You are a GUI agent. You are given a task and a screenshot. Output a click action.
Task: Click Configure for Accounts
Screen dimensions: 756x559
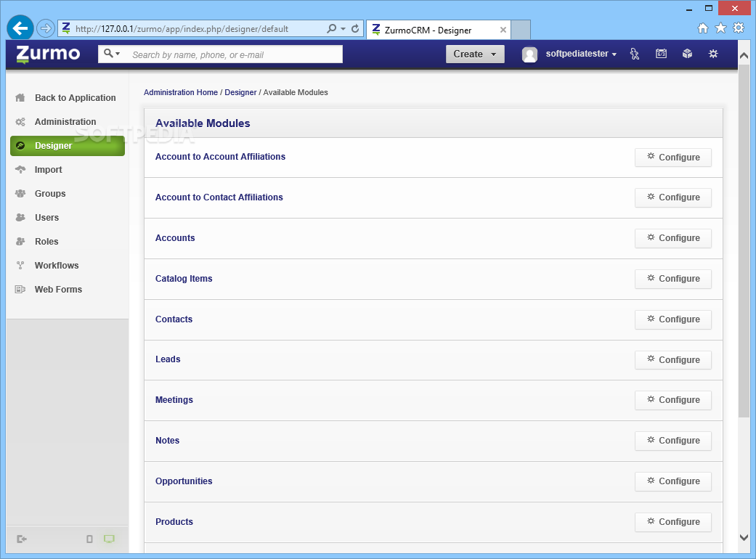click(x=673, y=238)
